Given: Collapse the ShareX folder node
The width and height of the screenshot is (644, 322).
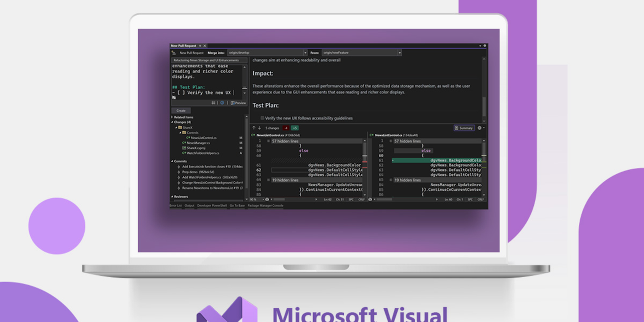Looking at the screenshot, I should pyautogui.click(x=176, y=128).
